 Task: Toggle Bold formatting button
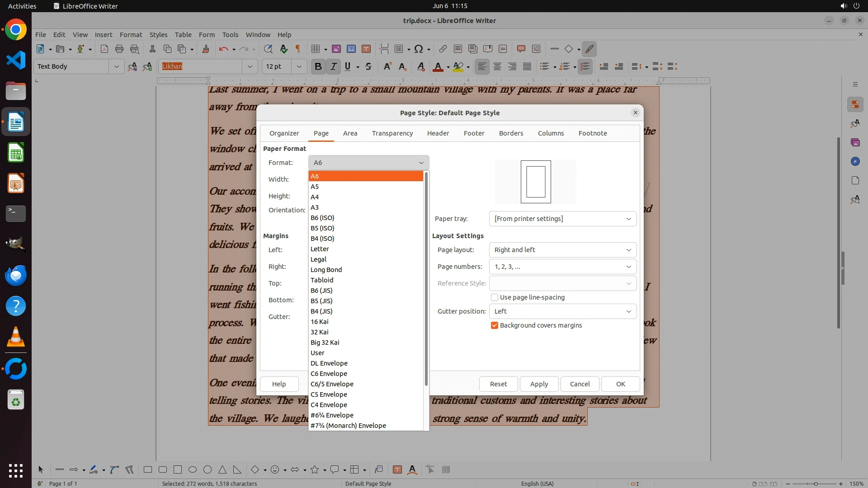[x=318, y=66]
